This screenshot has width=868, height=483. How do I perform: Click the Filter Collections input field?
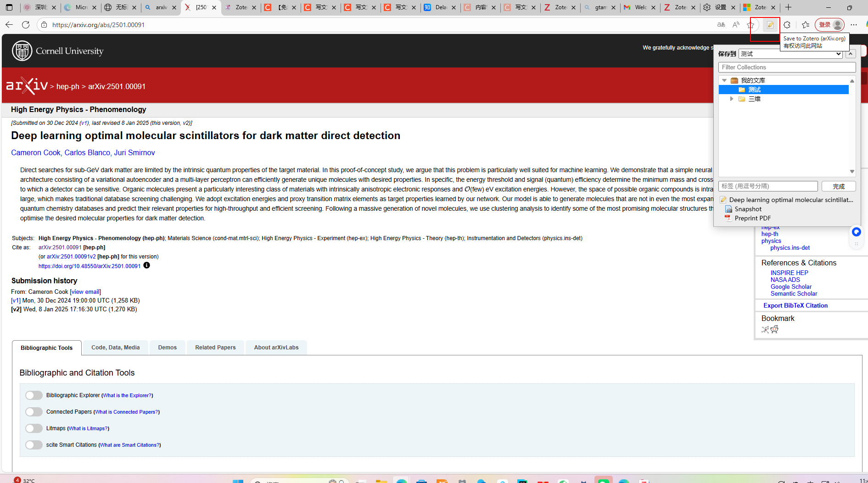coord(787,67)
